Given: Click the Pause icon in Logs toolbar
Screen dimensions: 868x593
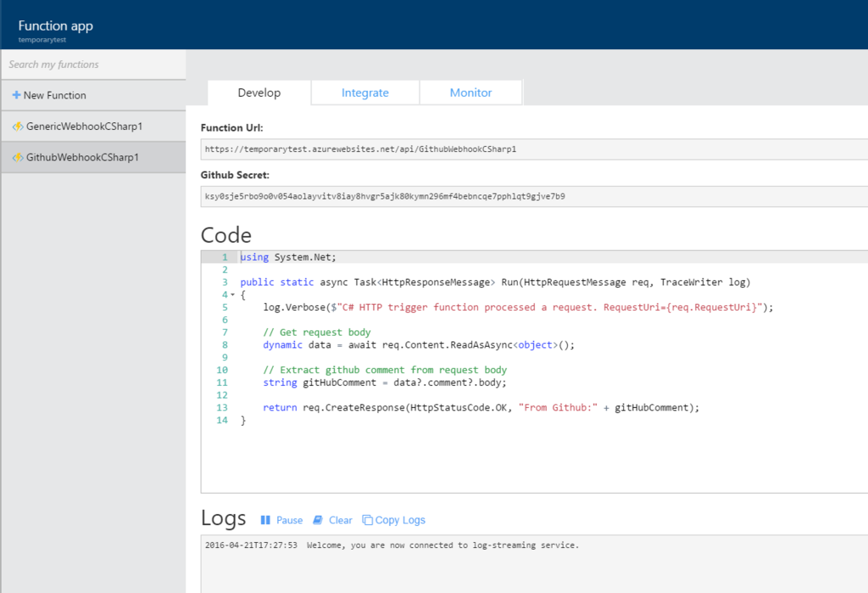Looking at the screenshot, I should [x=264, y=519].
